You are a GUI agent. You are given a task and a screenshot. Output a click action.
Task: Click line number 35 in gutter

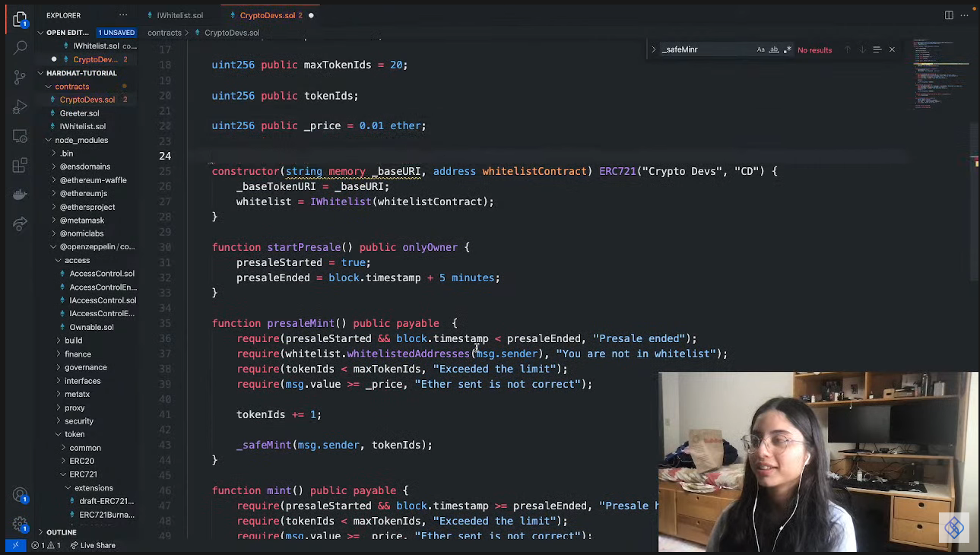(165, 323)
